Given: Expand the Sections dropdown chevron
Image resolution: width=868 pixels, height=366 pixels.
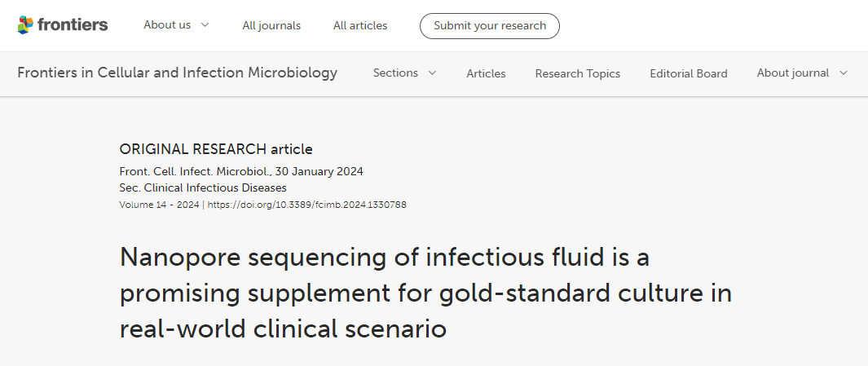Looking at the screenshot, I should click(432, 73).
